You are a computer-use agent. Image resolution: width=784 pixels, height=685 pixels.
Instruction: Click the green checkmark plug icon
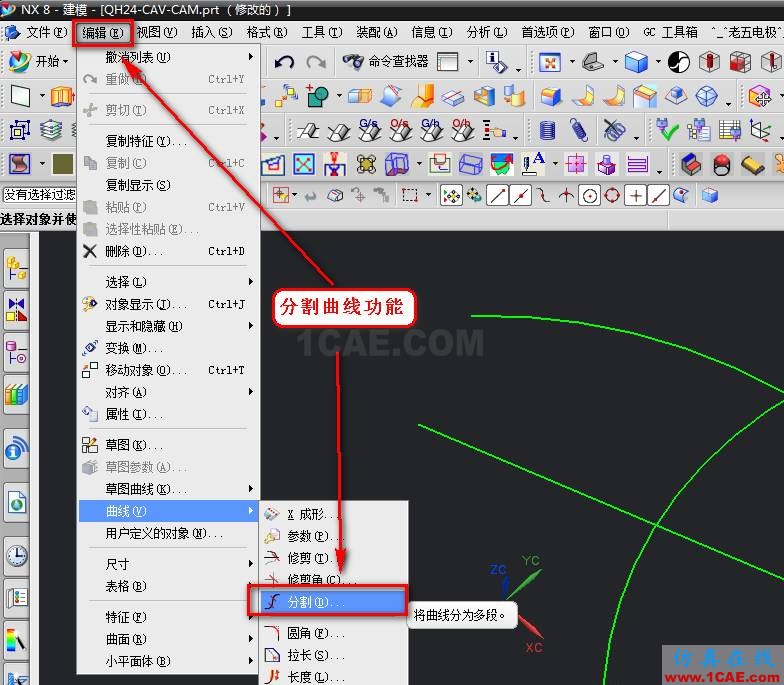668,130
